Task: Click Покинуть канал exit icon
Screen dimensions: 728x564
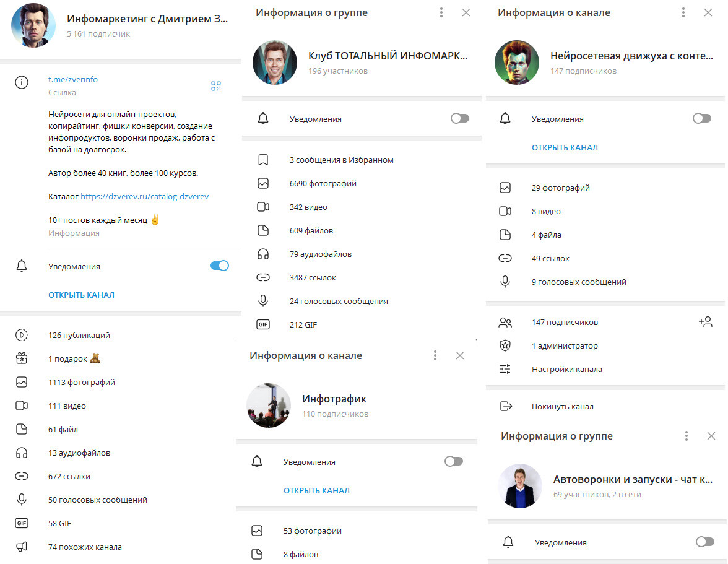Action: point(506,406)
